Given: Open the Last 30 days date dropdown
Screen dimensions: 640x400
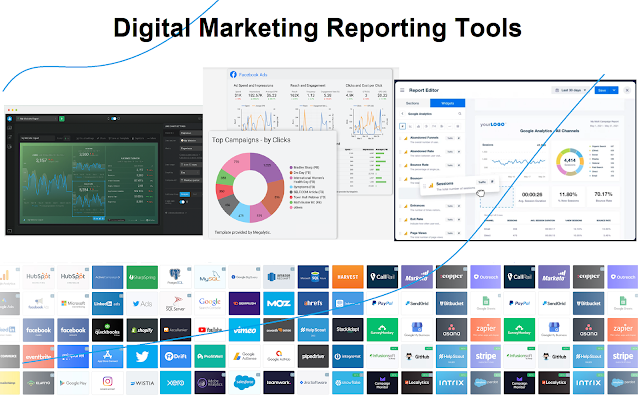Looking at the screenshot, I should [x=571, y=90].
